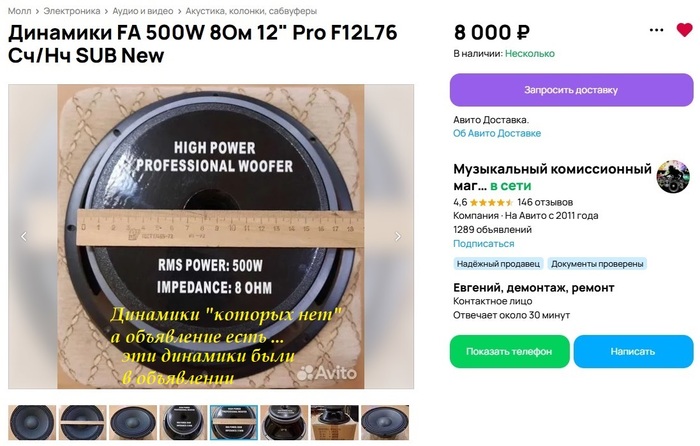The image size is (700, 446).
Task: Select the last thumbnail in the gallery
Action: [x=385, y=422]
